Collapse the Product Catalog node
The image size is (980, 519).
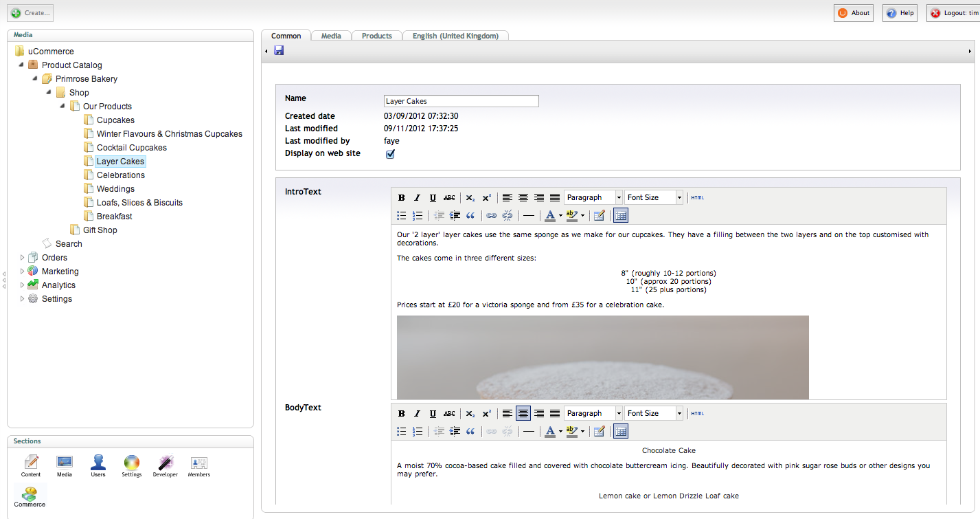click(x=21, y=65)
